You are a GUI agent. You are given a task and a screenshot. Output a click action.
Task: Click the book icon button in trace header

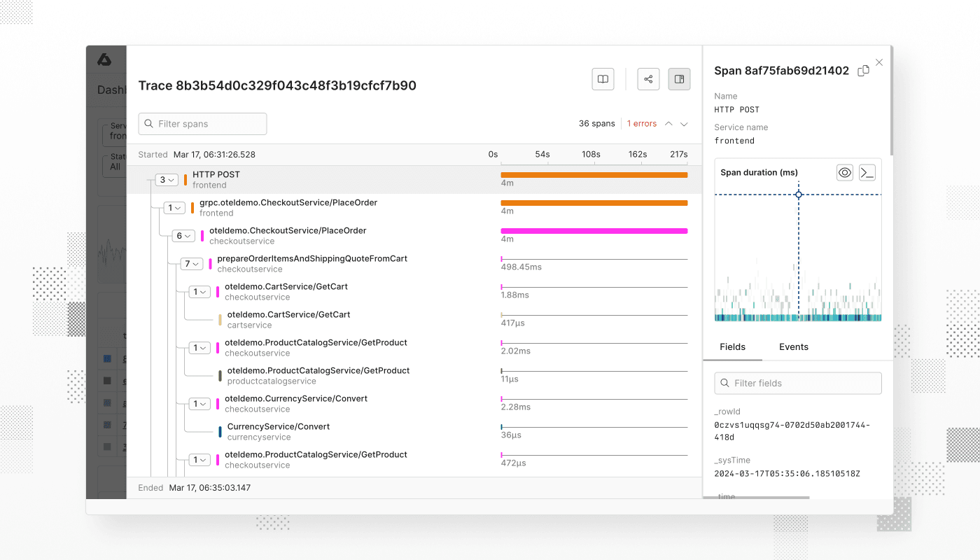coord(603,79)
